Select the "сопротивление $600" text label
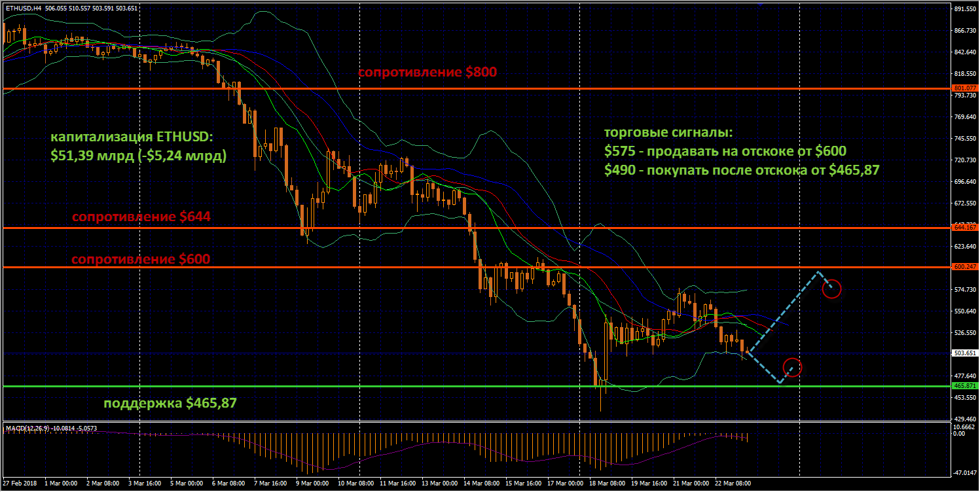Screen dimensions: 980x492 pos(141,259)
